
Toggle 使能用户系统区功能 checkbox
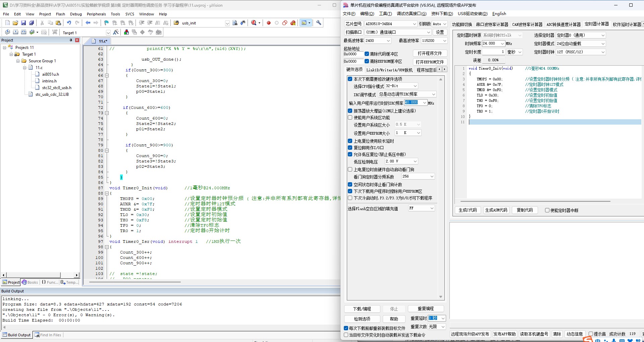pos(350,118)
